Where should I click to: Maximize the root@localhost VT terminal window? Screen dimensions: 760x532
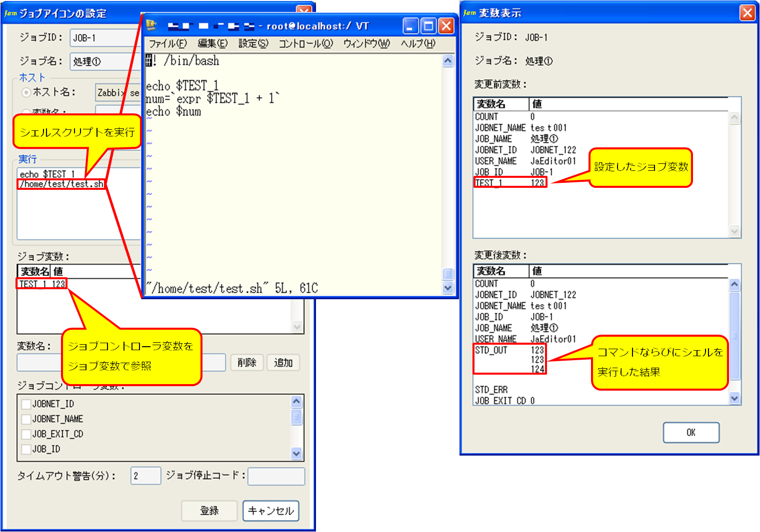[x=428, y=25]
